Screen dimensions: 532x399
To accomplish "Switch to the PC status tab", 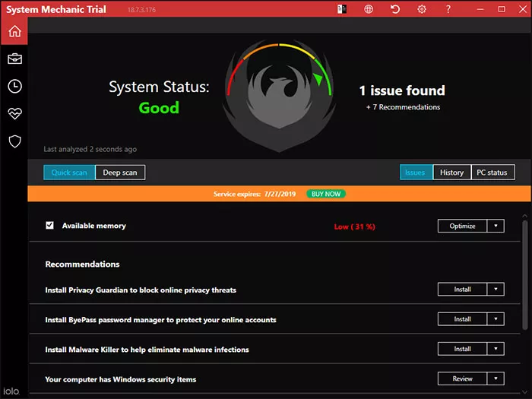I will (492, 173).
